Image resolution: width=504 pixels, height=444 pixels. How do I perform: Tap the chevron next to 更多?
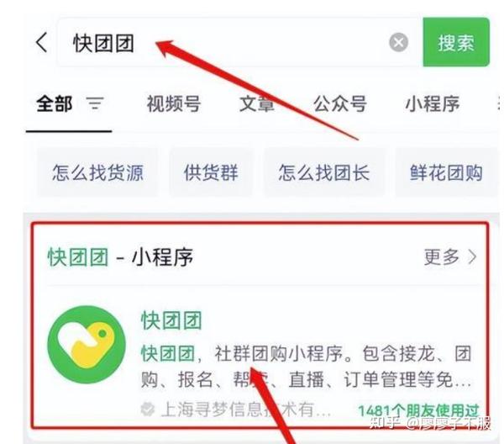472,257
